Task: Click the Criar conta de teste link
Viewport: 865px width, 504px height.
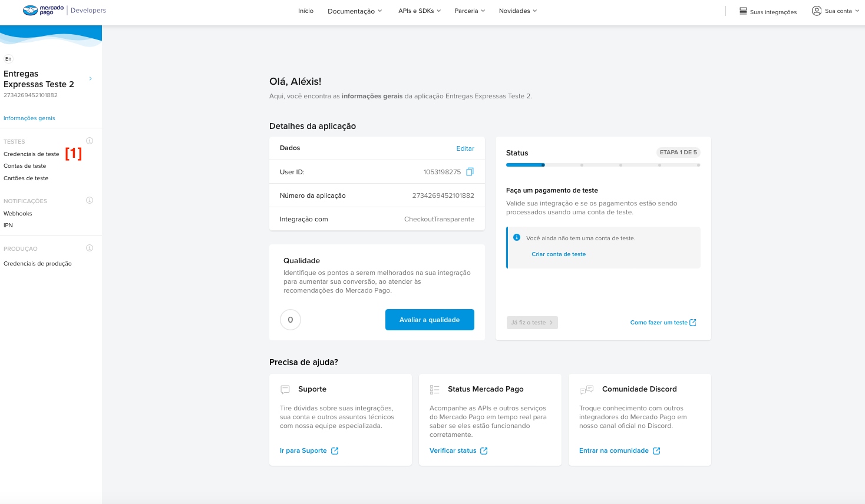Action: pos(559,254)
